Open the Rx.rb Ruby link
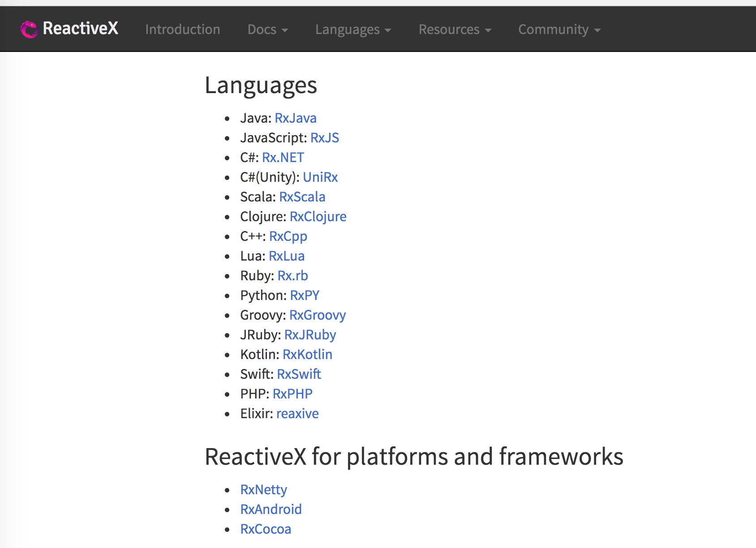Image resolution: width=756 pixels, height=548 pixels. point(293,276)
